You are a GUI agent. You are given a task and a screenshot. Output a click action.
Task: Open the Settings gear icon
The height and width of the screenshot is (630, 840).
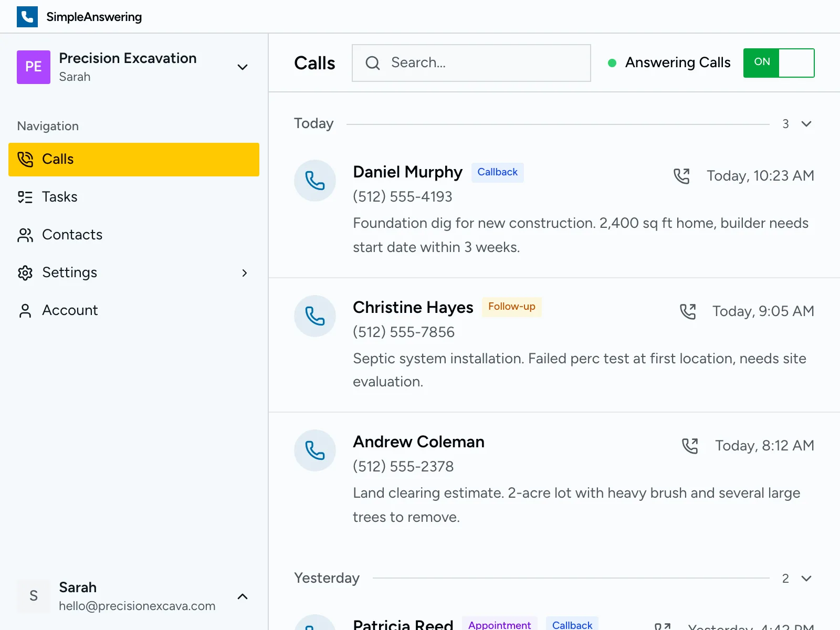25,272
